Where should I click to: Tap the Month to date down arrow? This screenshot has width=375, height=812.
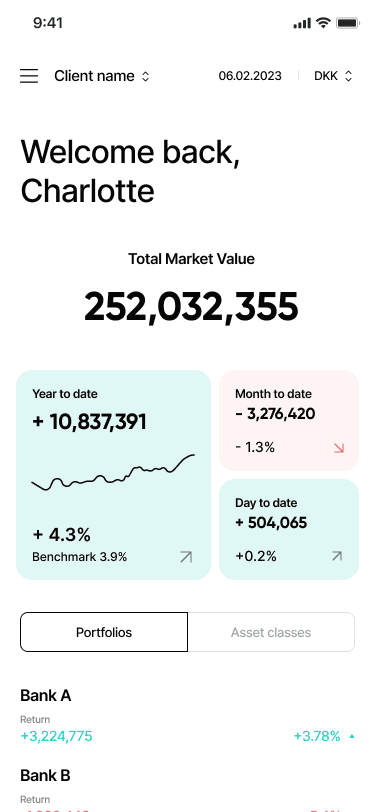(339, 448)
